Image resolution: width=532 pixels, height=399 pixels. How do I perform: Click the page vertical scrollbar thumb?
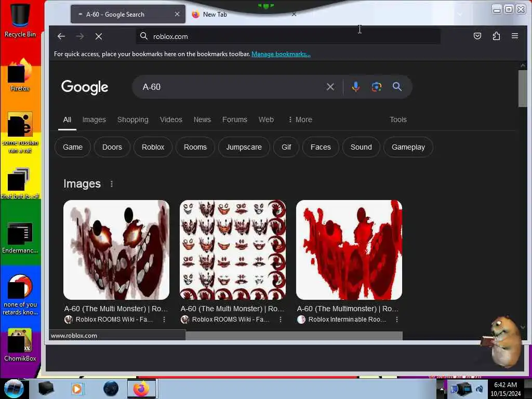click(x=523, y=88)
